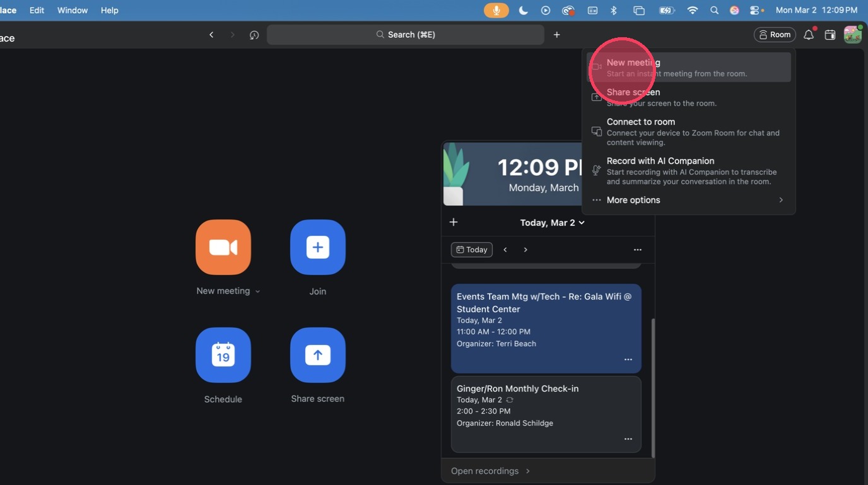Start a new meeting with orange camera icon
This screenshot has height=485, width=868.
[223, 247]
